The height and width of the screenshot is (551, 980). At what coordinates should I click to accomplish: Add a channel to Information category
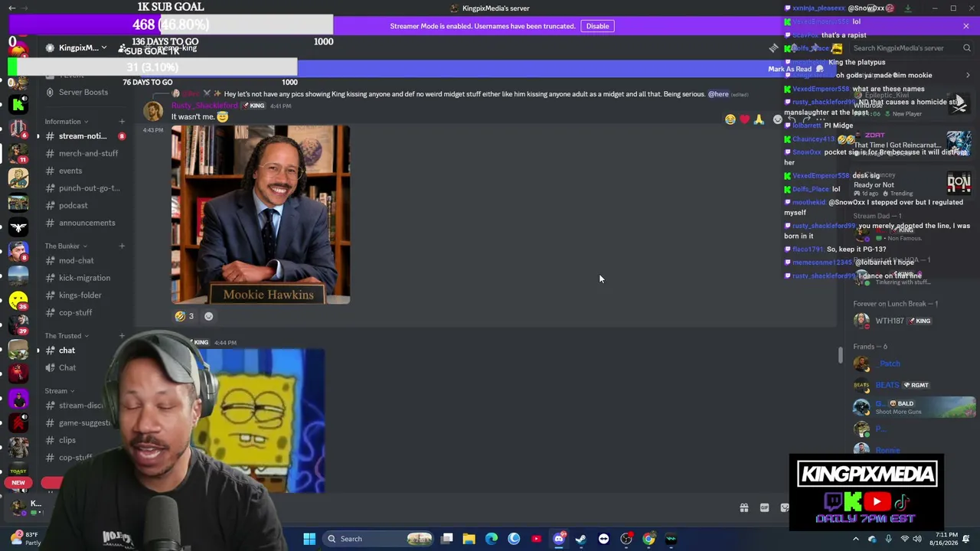click(x=122, y=122)
